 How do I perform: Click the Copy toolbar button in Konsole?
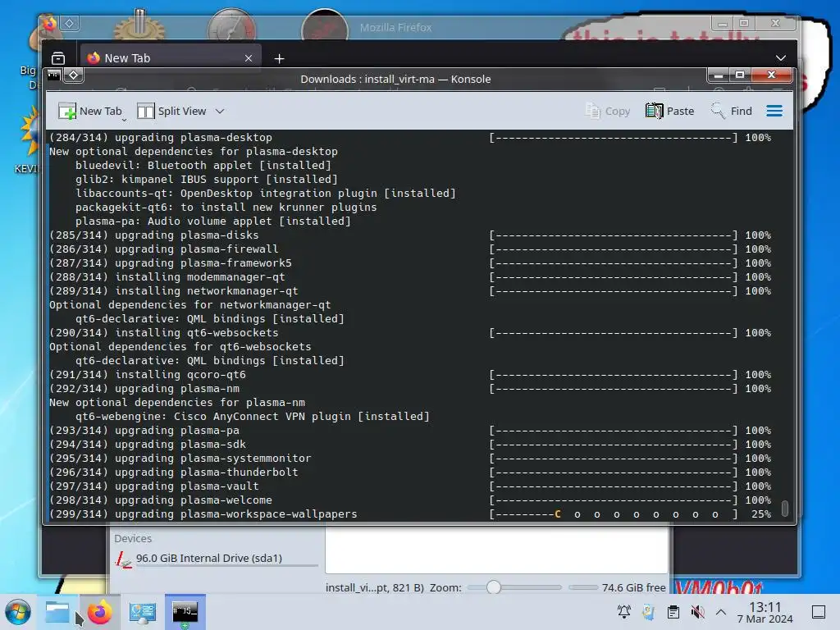tap(608, 111)
